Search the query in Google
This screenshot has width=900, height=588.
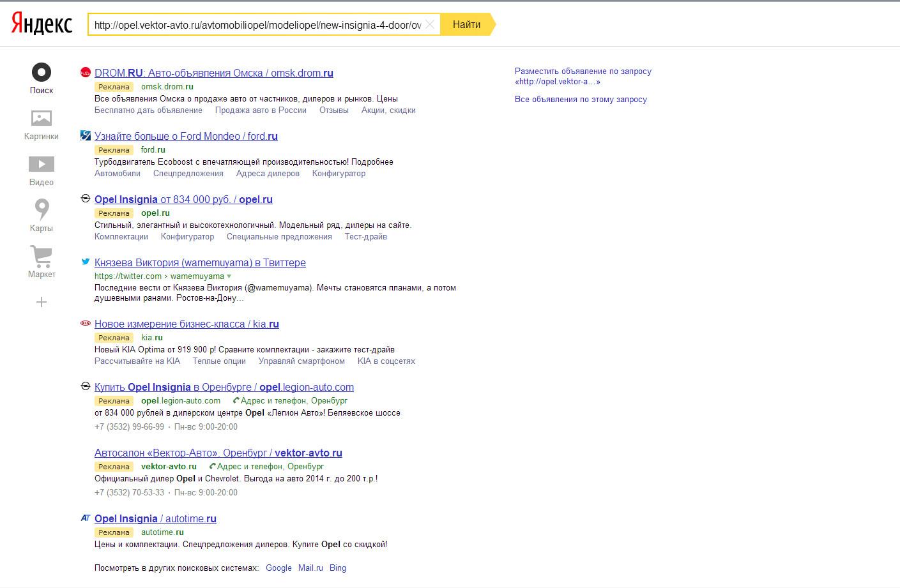click(x=278, y=568)
